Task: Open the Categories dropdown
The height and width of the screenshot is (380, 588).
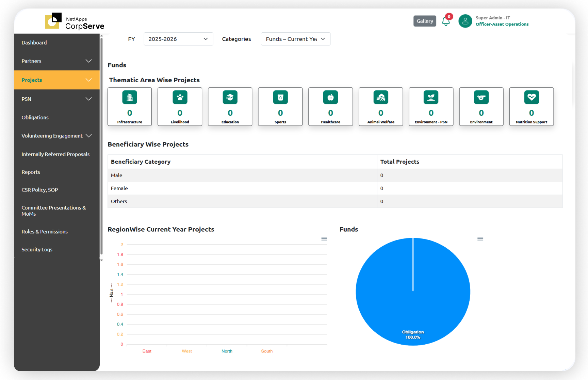Action: point(295,39)
